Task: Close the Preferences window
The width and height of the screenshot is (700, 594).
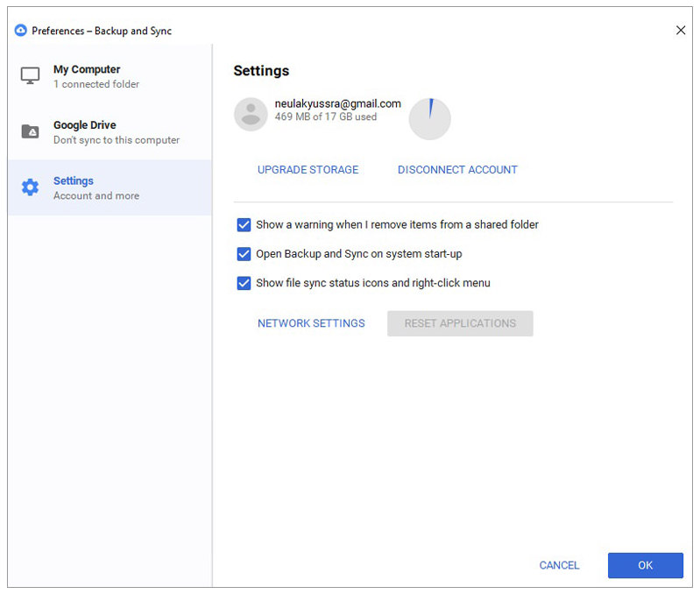Action: coord(681,31)
